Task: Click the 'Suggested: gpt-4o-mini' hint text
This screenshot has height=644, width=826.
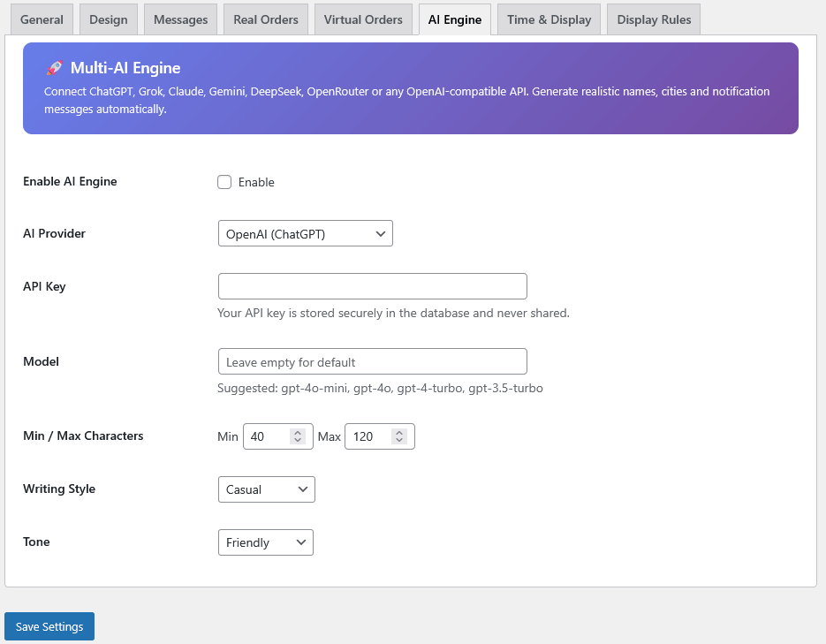Action: click(x=380, y=388)
